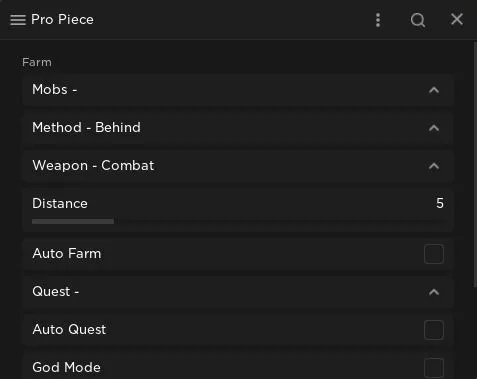Click the Mobs - row label
Screen dimensions: 477x379
pyautogui.click(x=55, y=90)
